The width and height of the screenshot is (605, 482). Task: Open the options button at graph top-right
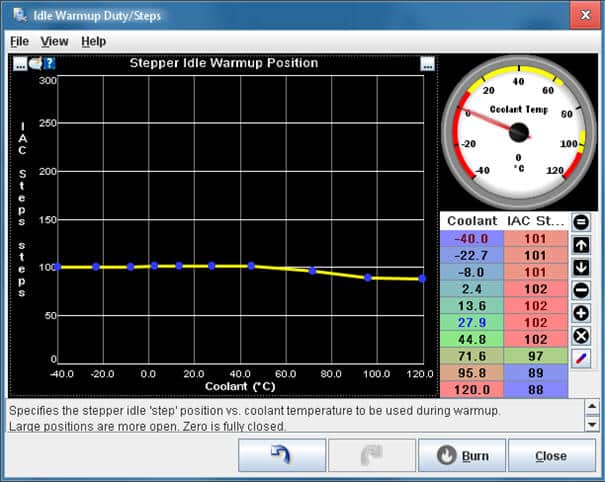pyautogui.click(x=428, y=63)
